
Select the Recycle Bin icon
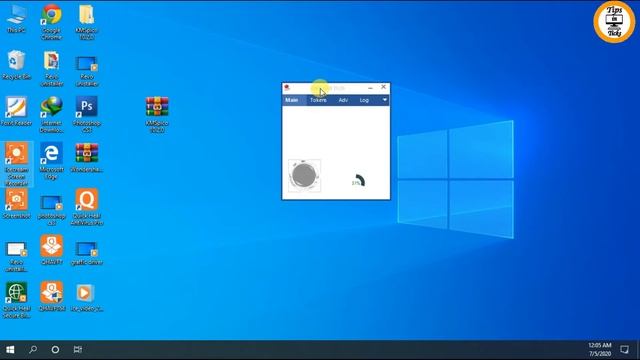16,65
